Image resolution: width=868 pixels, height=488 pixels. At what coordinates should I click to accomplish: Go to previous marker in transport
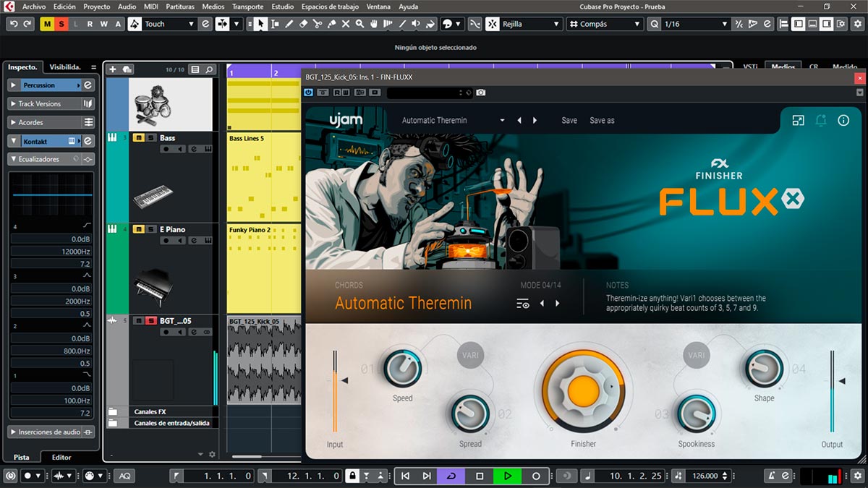(405, 476)
